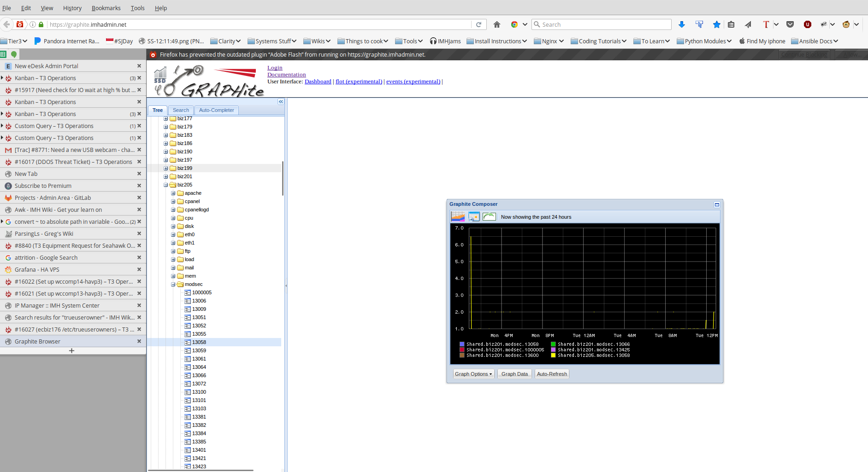Click the uBlock Origin extension icon

[x=807, y=24]
